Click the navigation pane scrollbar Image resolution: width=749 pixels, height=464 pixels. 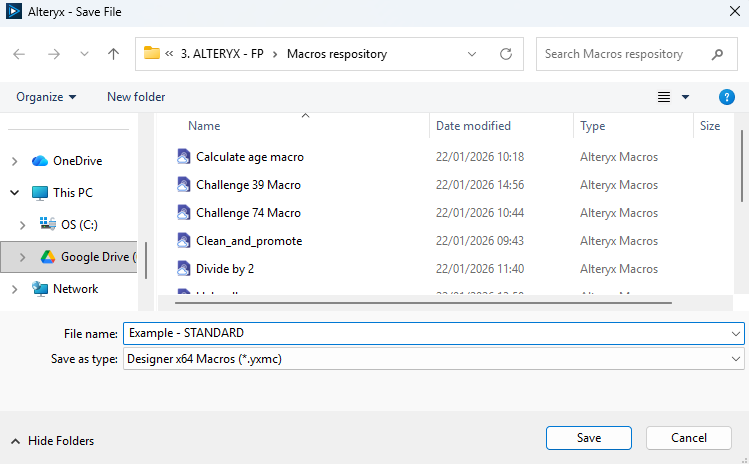[146, 260]
